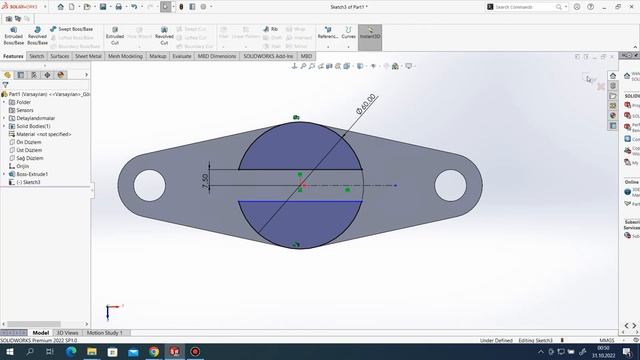
Task: Create a new document with New icon
Action: point(71,7)
